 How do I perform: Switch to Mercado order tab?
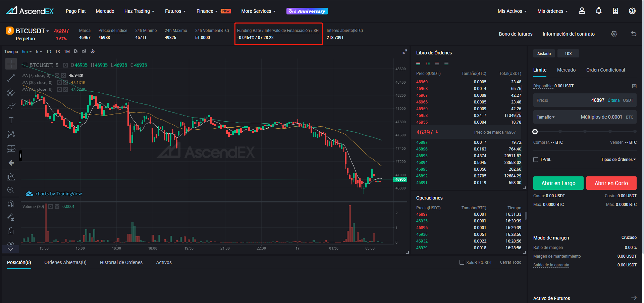(x=566, y=70)
